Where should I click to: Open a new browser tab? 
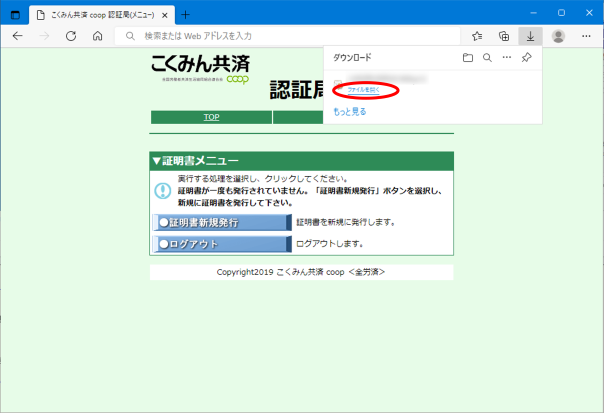[x=185, y=15]
